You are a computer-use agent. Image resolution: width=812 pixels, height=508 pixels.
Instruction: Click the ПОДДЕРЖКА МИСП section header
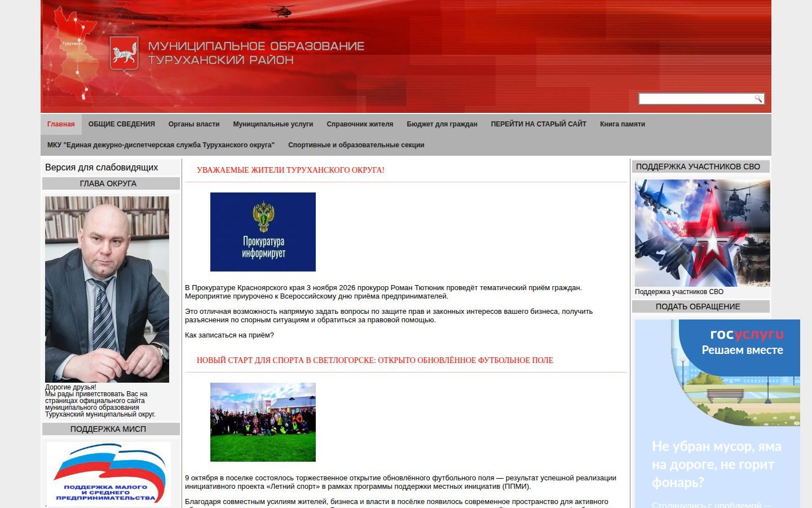[x=111, y=429]
